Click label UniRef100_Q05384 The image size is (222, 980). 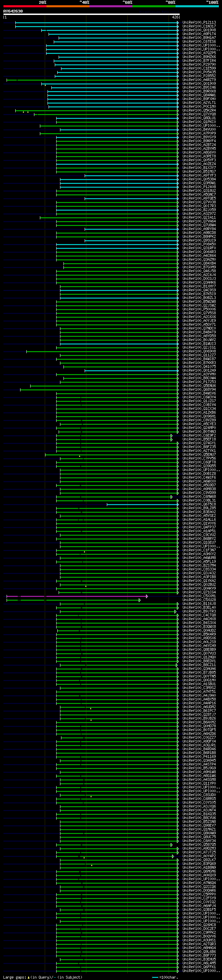[199, 179]
